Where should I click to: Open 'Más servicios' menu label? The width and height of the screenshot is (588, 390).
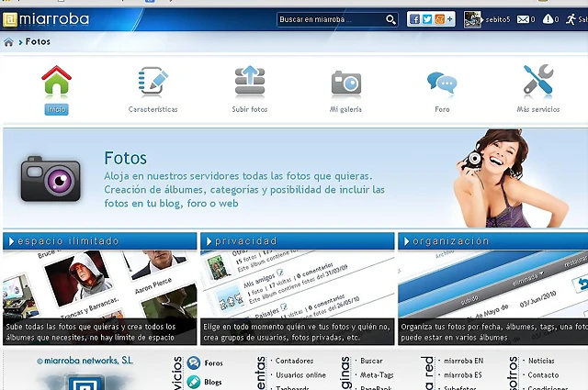click(538, 109)
